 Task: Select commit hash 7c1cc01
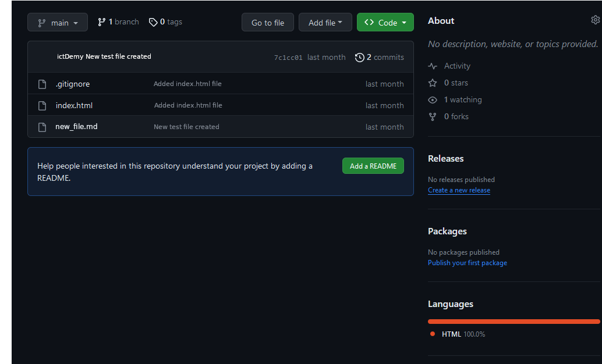(288, 57)
